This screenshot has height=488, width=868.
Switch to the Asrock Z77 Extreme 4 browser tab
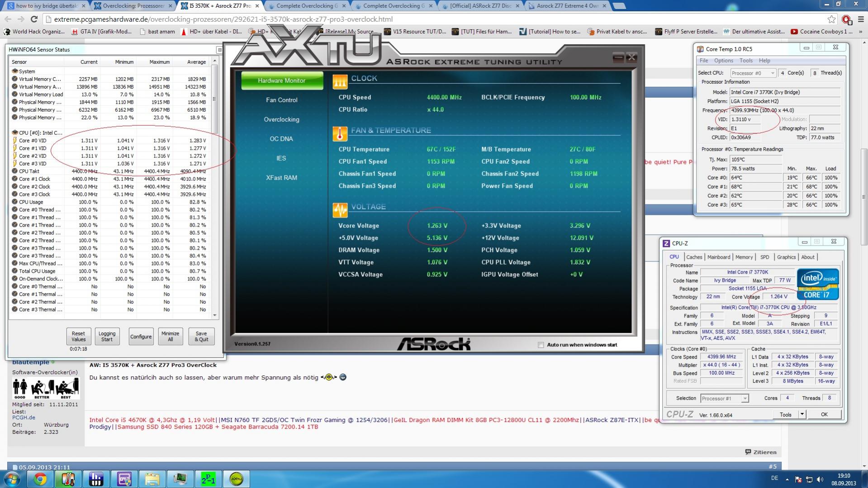pyautogui.click(x=569, y=6)
